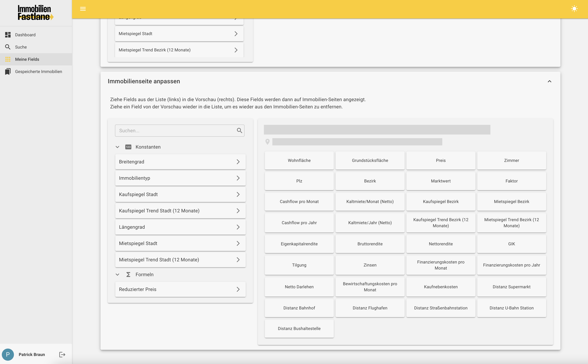Collapse the Konstanten group chevron
This screenshot has height=364, width=588.
click(117, 147)
